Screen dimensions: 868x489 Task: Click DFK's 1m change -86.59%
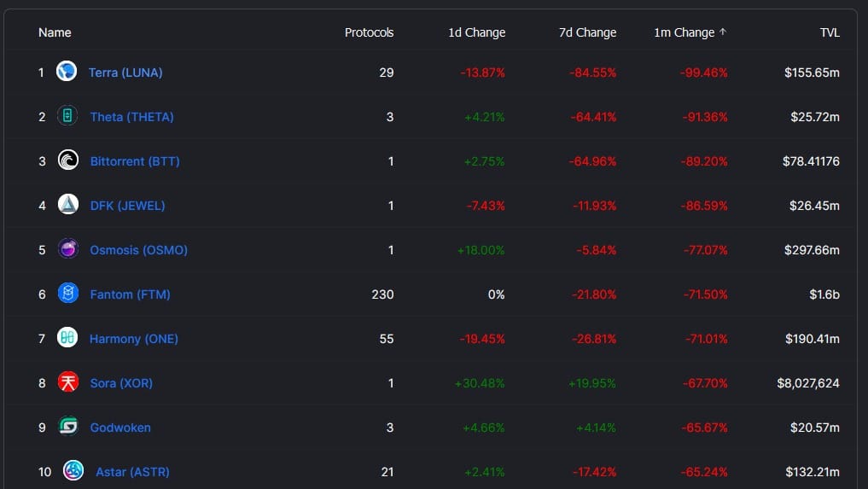click(704, 206)
